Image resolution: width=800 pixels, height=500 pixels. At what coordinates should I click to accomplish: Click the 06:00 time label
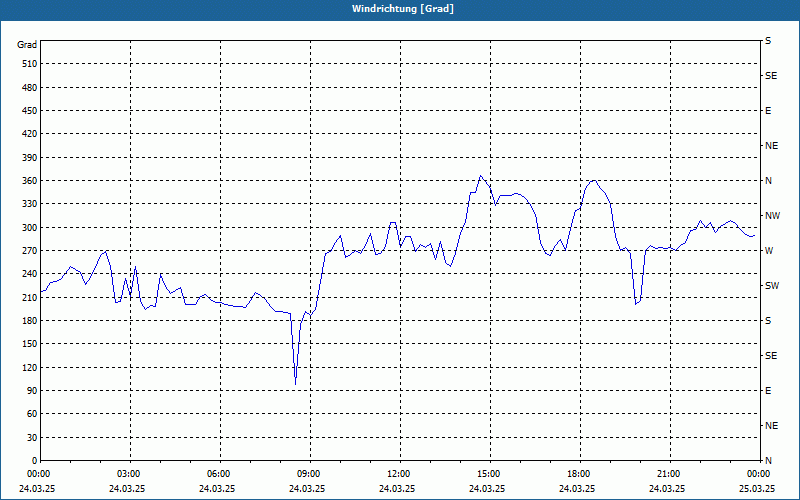pos(220,474)
